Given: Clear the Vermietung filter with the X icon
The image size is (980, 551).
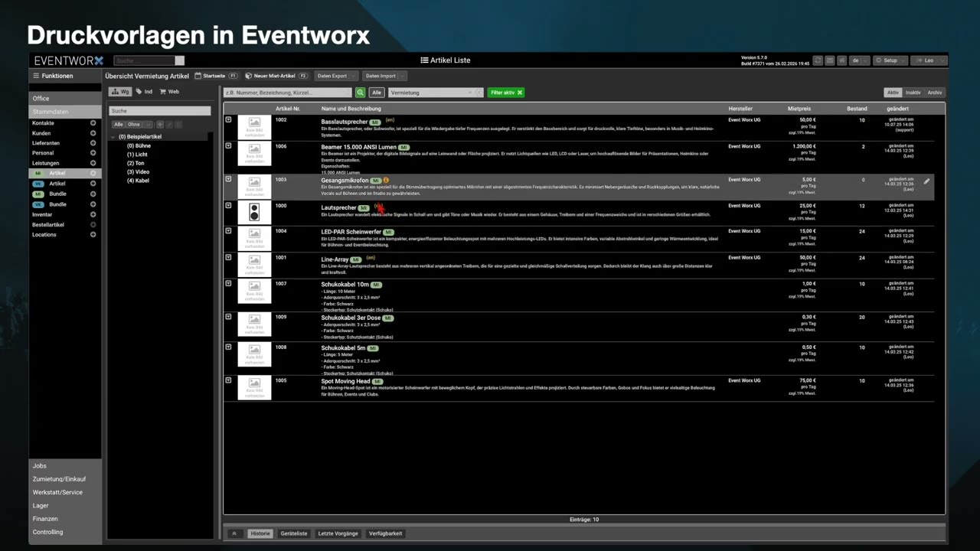Looking at the screenshot, I should [x=479, y=93].
